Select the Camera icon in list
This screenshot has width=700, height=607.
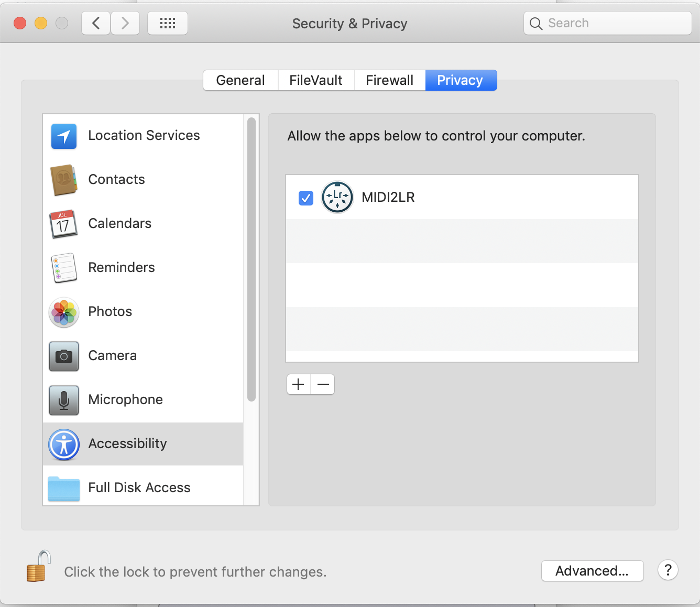click(64, 356)
